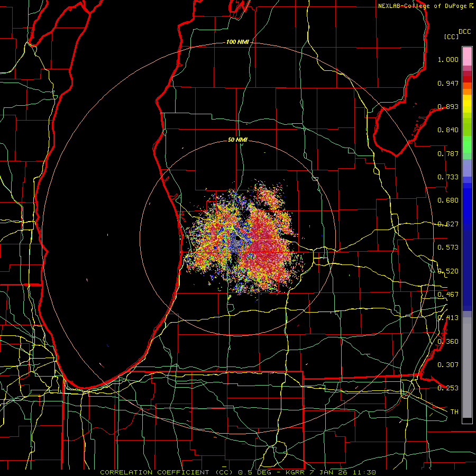
Task: Pick the gray segment of the color bar
Action: [x=467, y=368]
